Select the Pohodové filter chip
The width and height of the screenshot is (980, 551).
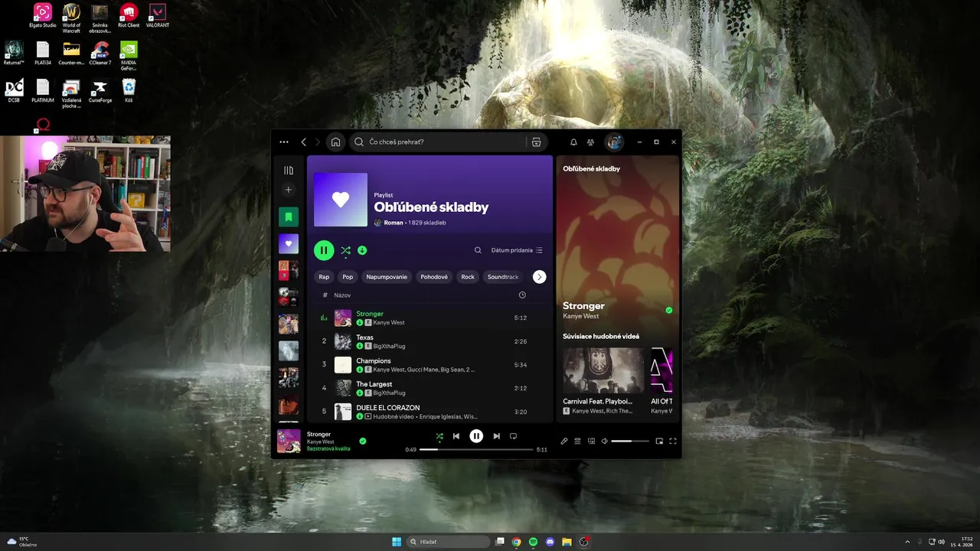click(434, 277)
